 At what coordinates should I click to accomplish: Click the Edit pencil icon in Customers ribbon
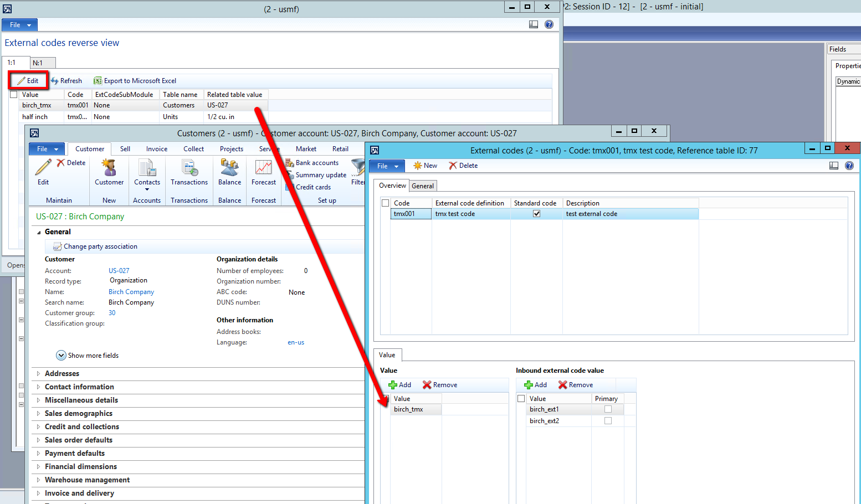43,167
